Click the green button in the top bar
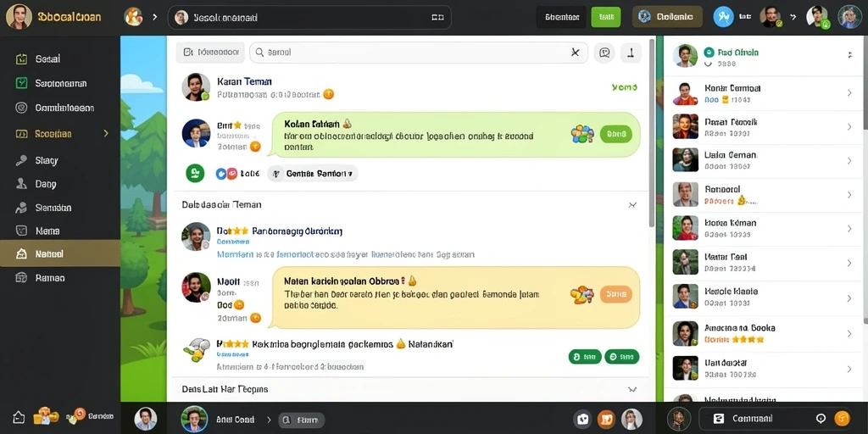Screen dimensions: 868x434 click(x=606, y=17)
